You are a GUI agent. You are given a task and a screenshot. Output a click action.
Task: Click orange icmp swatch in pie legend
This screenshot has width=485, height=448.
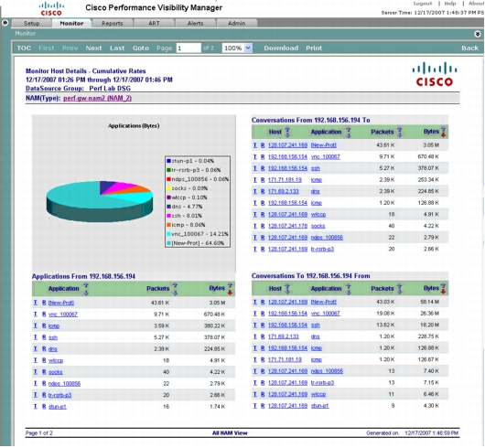click(x=168, y=225)
